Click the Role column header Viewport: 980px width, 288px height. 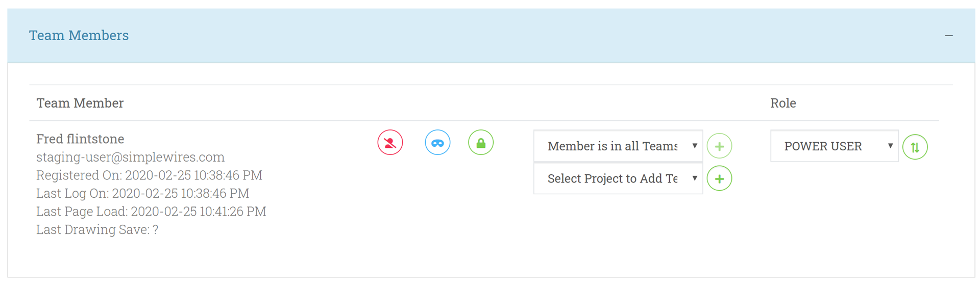(783, 103)
